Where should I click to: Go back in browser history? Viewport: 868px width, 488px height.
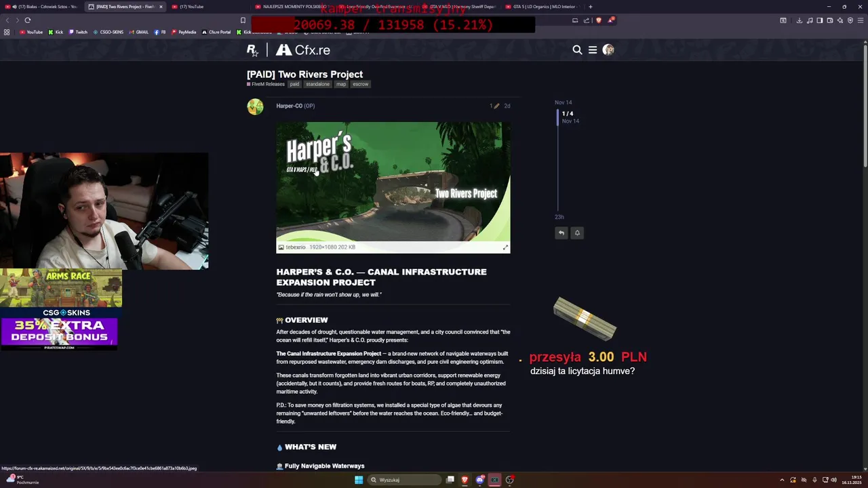(x=7, y=20)
